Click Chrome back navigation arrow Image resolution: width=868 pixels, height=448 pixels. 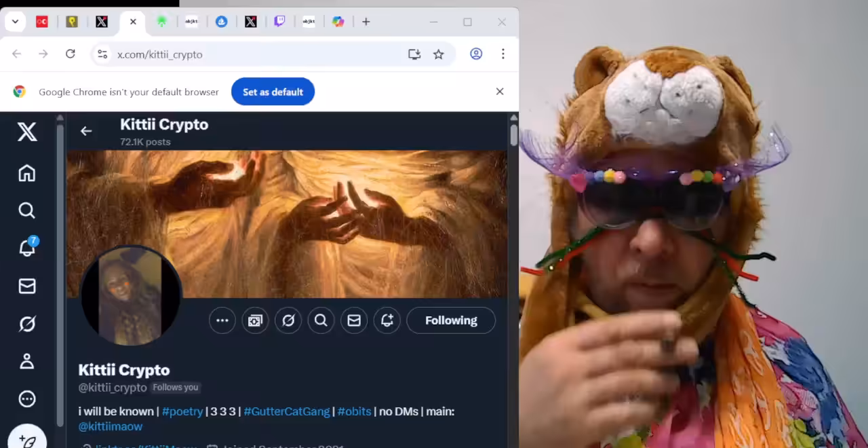click(x=17, y=54)
